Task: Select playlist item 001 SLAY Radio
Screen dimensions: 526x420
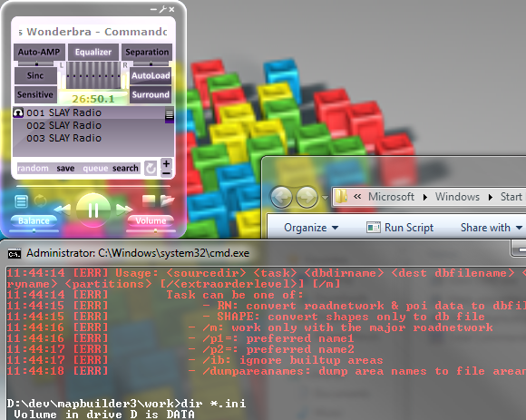Action: pos(89,112)
